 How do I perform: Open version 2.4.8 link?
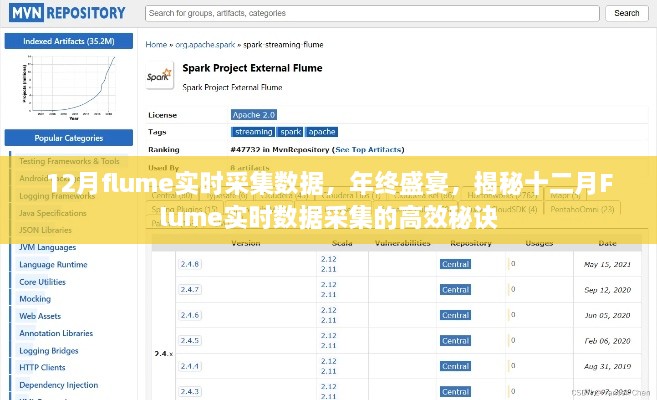[x=190, y=264]
